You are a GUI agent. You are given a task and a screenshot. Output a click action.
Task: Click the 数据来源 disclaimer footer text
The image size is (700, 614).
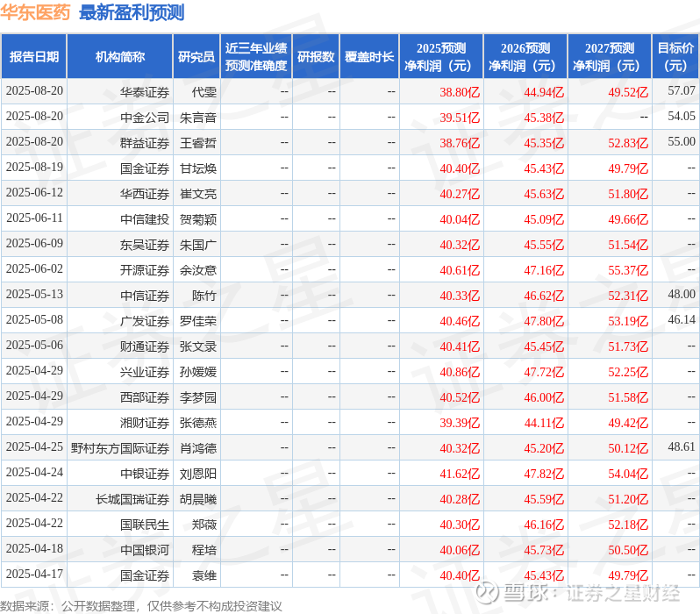coord(141,606)
